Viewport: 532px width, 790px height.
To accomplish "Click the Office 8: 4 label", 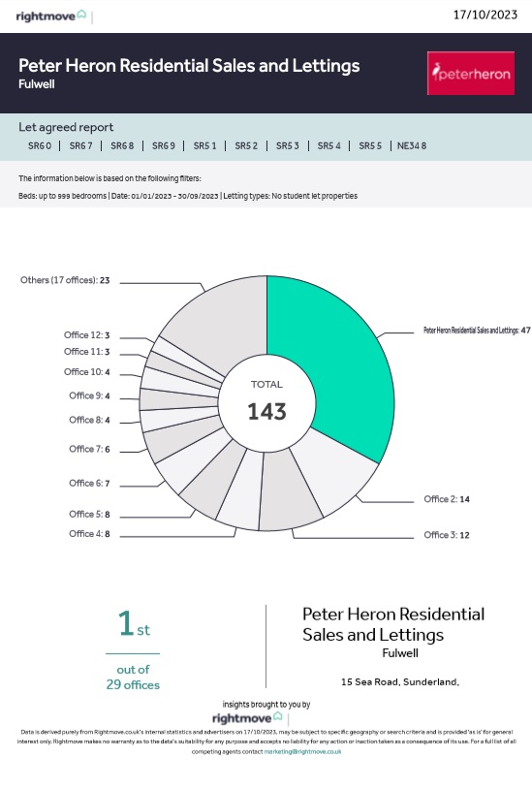I will point(89,420).
